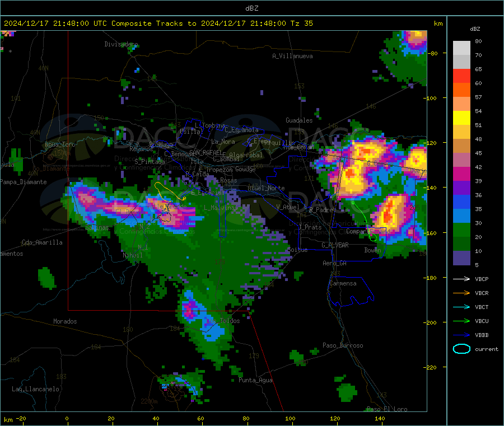The width and height of the screenshot is (504, 426).
Task: Click the 'Cda_Amarilla' map label
Action: pyautogui.click(x=42, y=242)
